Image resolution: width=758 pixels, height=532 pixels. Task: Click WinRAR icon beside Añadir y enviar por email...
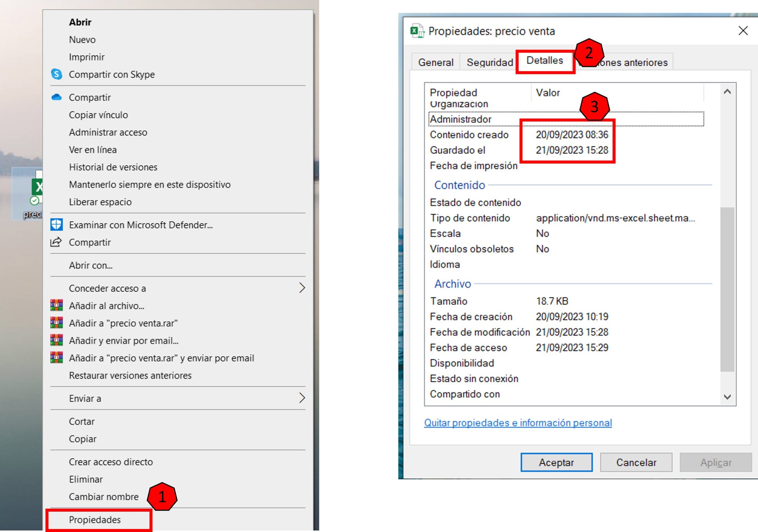pos(56,340)
